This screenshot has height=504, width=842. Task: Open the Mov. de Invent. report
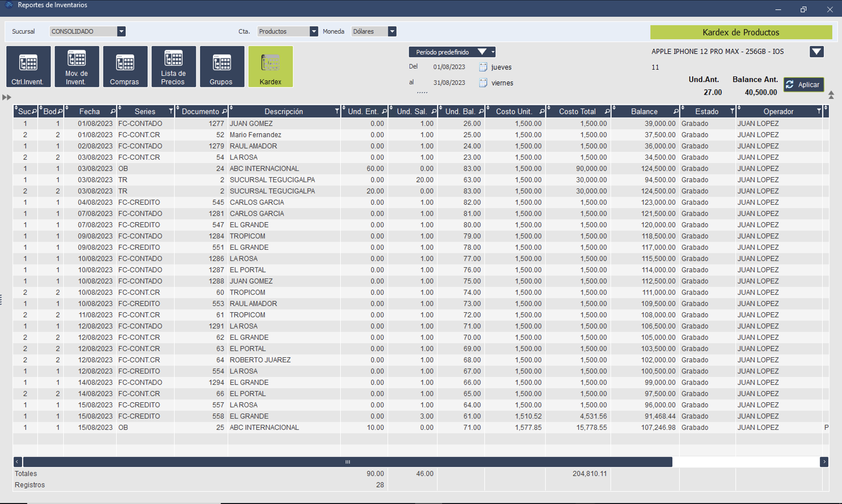pos(77,66)
